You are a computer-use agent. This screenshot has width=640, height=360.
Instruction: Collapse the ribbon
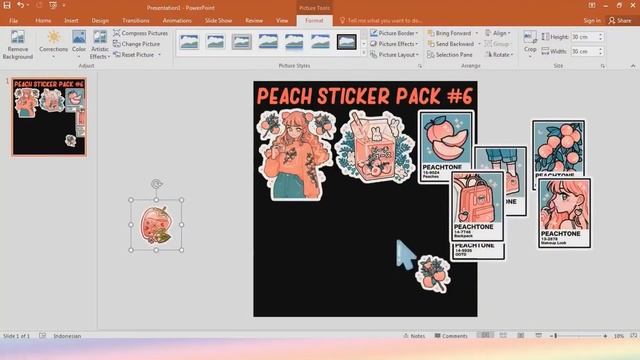[633, 66]
